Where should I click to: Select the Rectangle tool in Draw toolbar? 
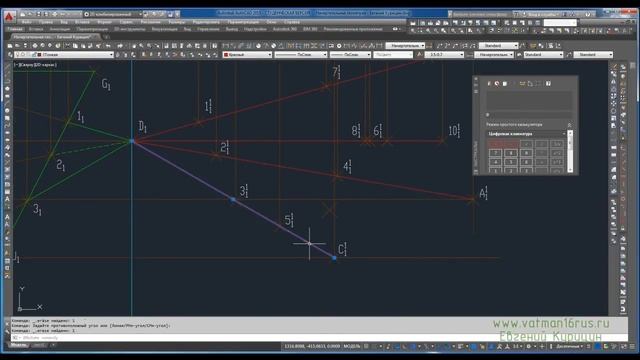[7, 96]
